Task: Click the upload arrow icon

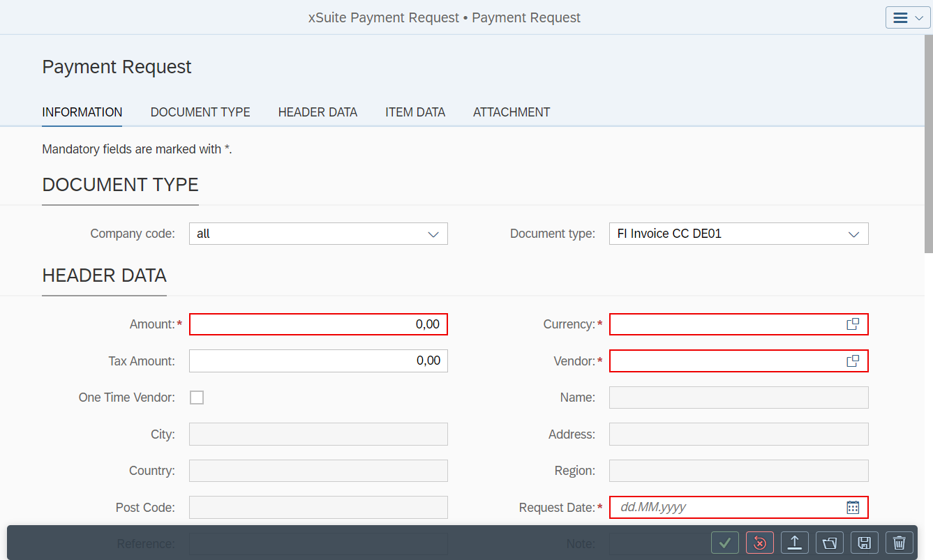Action: (795, 543)
